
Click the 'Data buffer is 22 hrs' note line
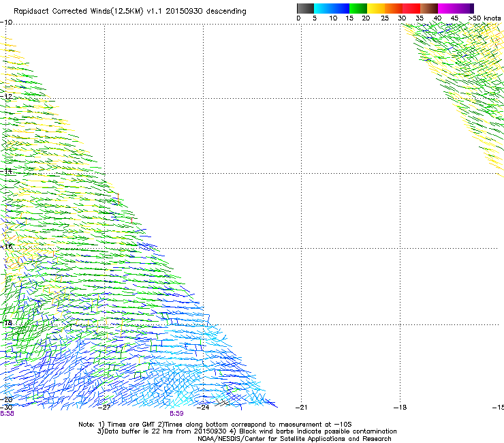pyautogui.click(x=247, y=431)
